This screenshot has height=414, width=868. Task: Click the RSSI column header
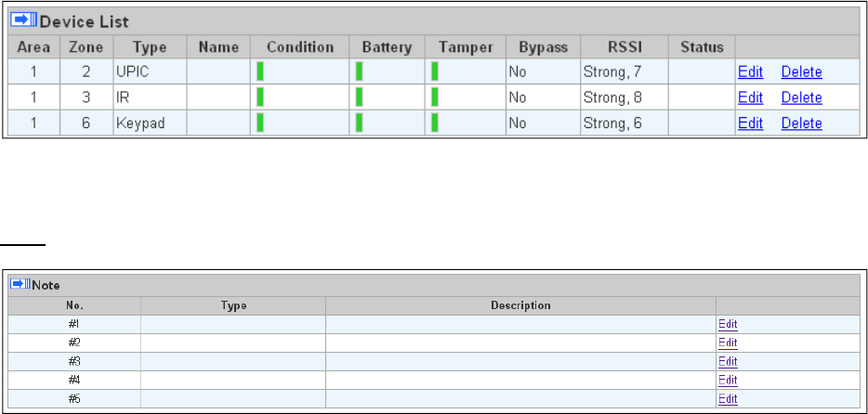(x=625, y=47)
